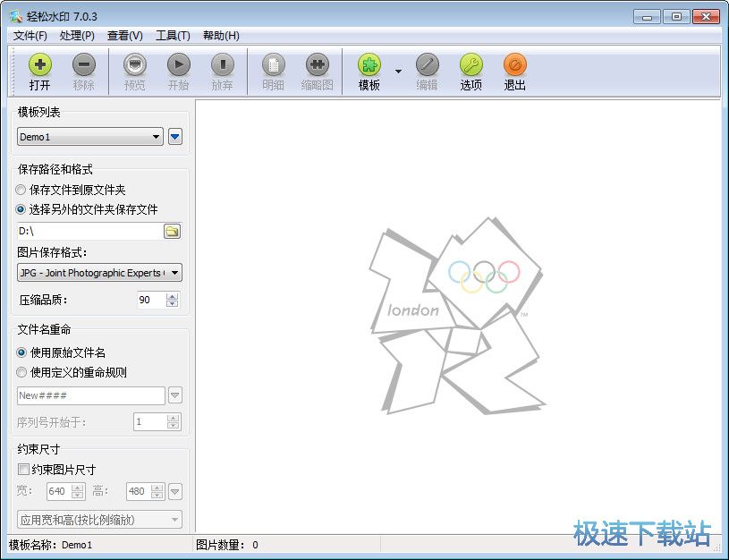The height and width of the screenshot is (560, 729).
Task: Click the folder browse icon next to D:\
Action: pyautogui.click(x=173, y=231)
